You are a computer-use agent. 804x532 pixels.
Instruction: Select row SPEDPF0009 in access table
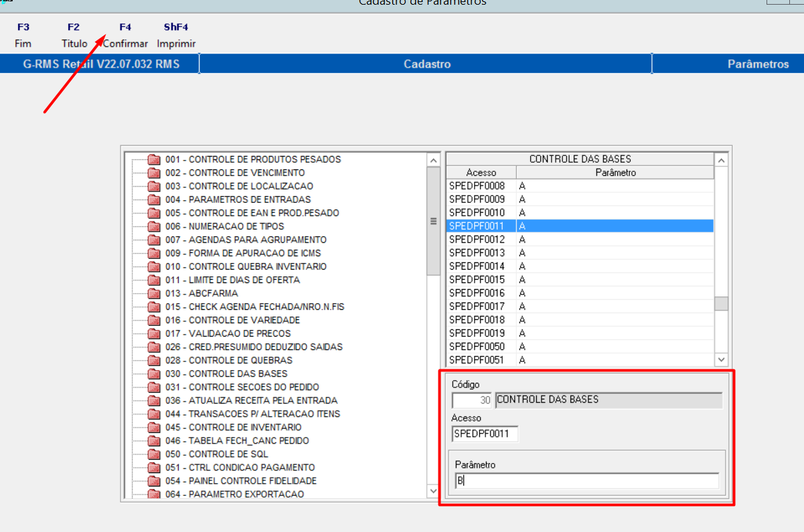(x=580, y=199)
